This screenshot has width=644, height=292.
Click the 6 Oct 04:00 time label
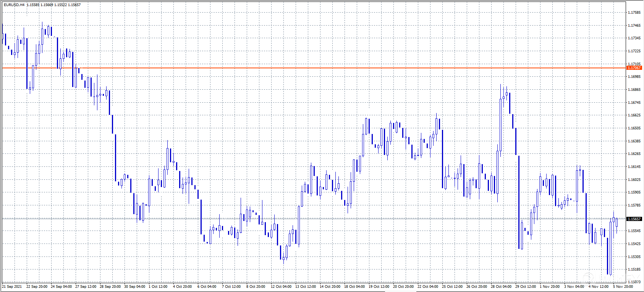(x=207, y=286)
